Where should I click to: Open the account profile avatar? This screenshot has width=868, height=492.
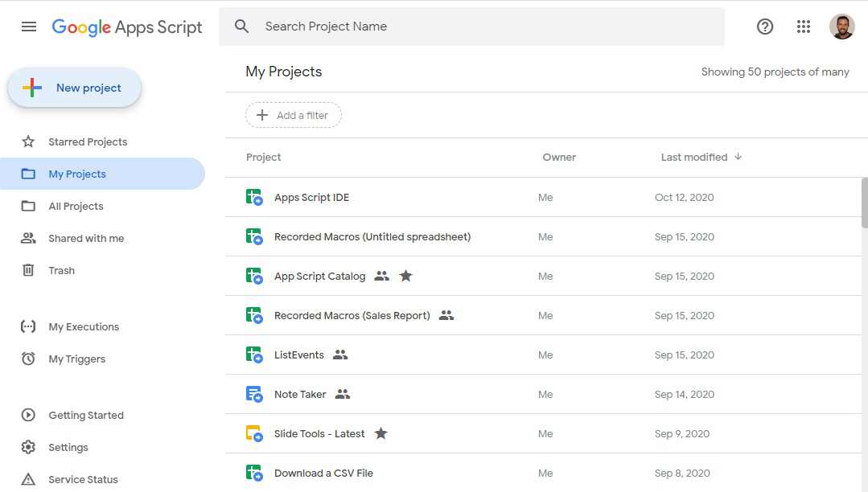pyautogui.click(x=841, y=27)
